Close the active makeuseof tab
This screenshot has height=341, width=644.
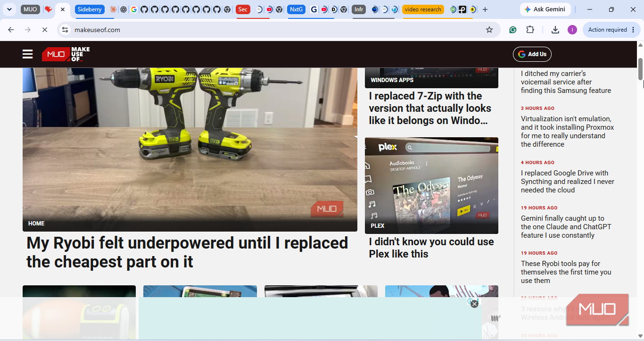point(63,9)
